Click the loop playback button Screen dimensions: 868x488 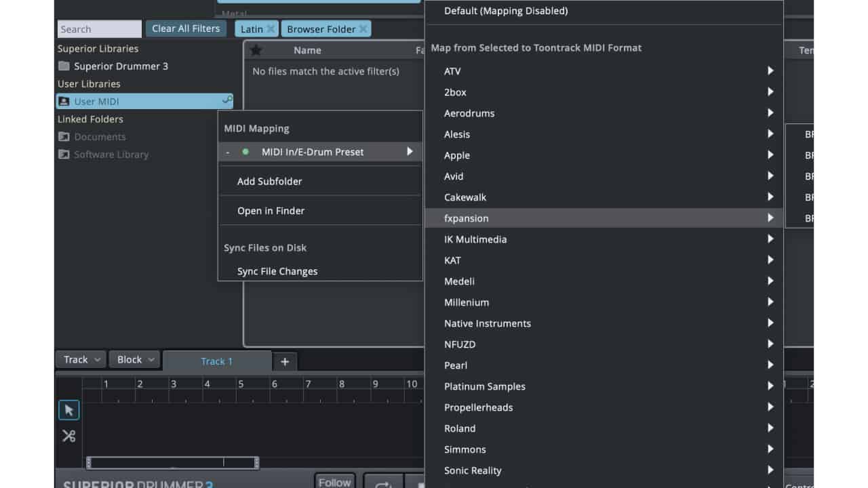coord(384,482)
